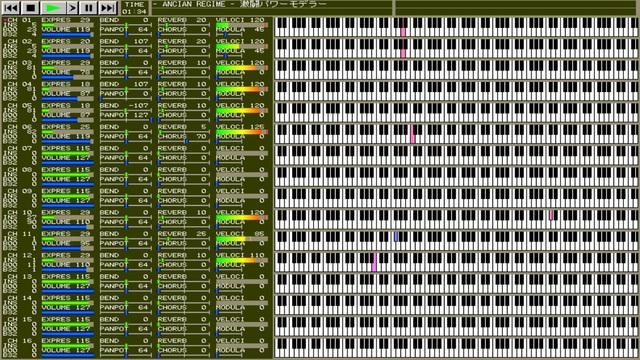This screenshot has height=360, width=640.
Task: Click the channel 07 EXPRES green bar
Action: [67, 153]
